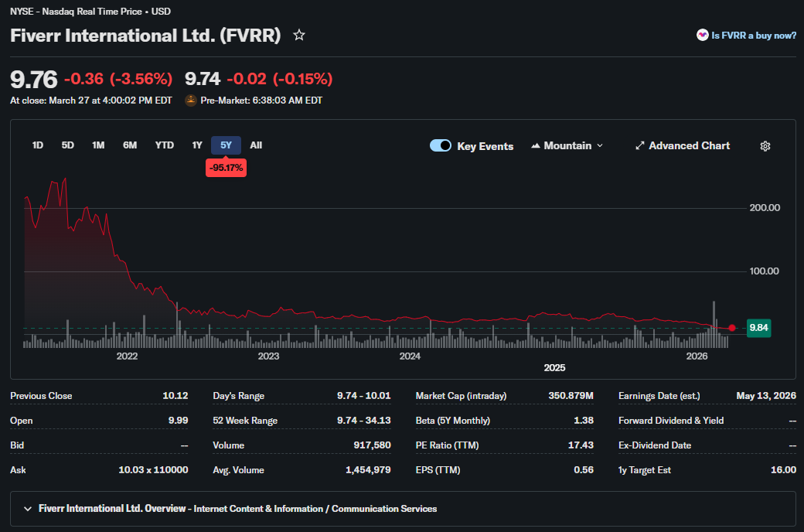Click the PE Ratio (TTM) label
The height and width of the screenshot is (532, 804).
447,445
